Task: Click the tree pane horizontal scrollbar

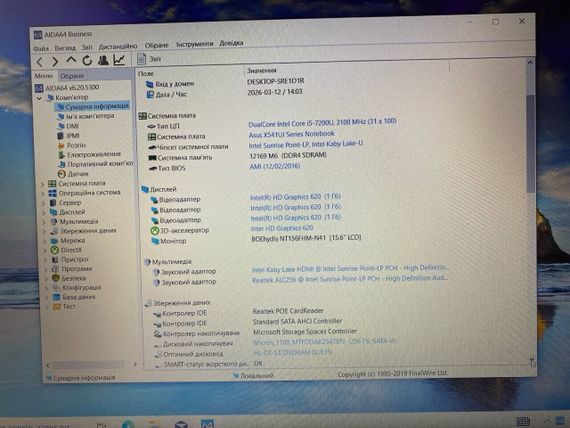Action: point(89,364)
